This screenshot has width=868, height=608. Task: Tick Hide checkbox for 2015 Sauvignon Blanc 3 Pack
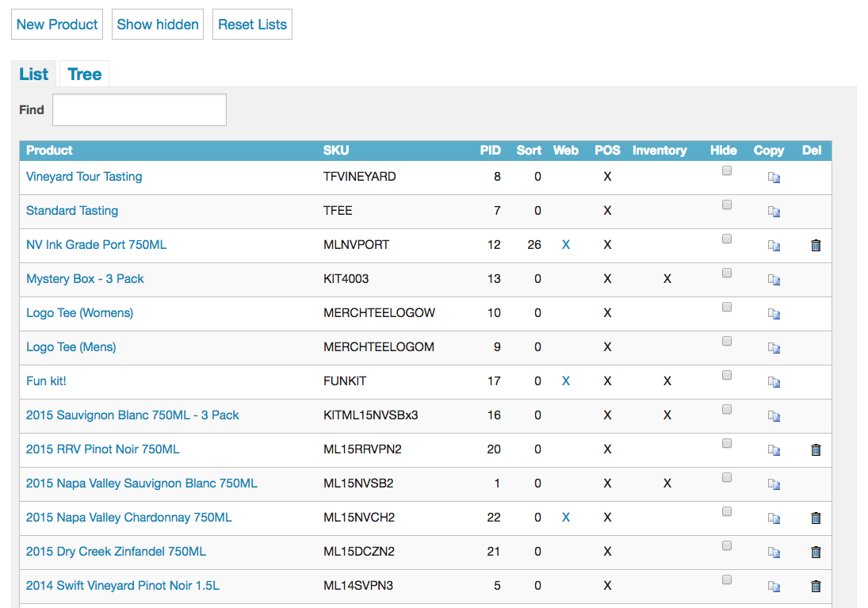click(727, 409)
